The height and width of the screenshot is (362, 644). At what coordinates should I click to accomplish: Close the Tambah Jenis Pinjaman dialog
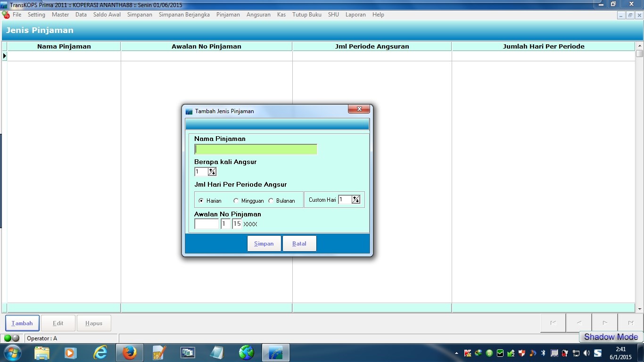point(359,109)
